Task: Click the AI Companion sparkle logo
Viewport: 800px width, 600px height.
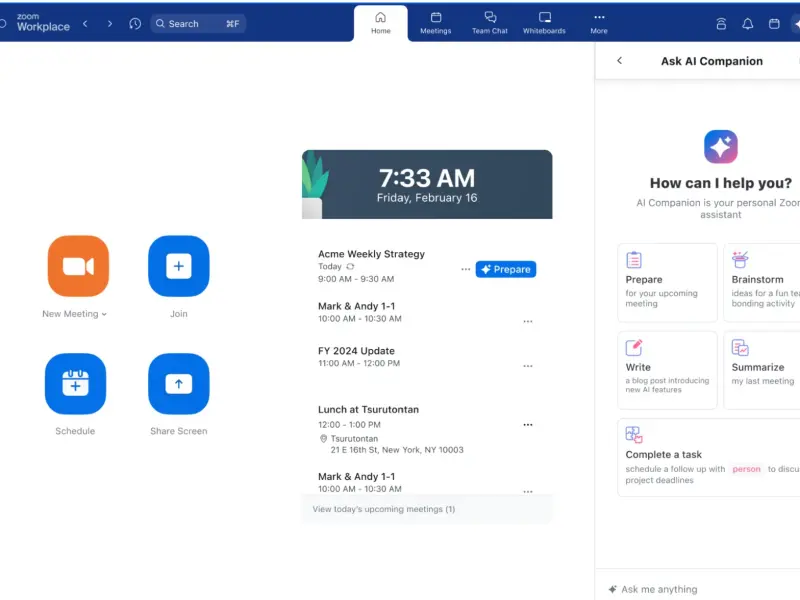Action: coord(720,146)
